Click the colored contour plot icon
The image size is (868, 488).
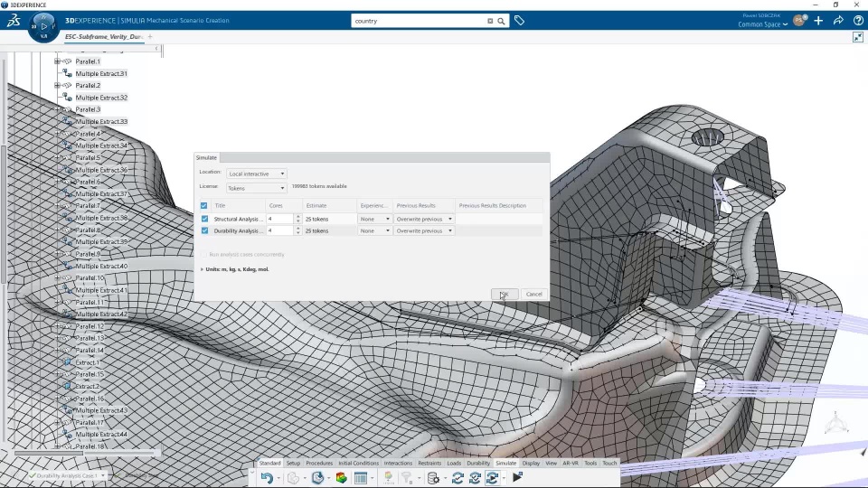pyautogui.click(x=342, y=478)
